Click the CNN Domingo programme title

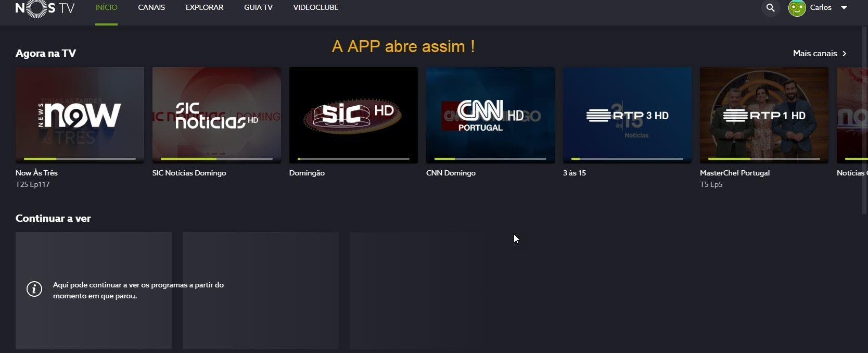(451, 173)
